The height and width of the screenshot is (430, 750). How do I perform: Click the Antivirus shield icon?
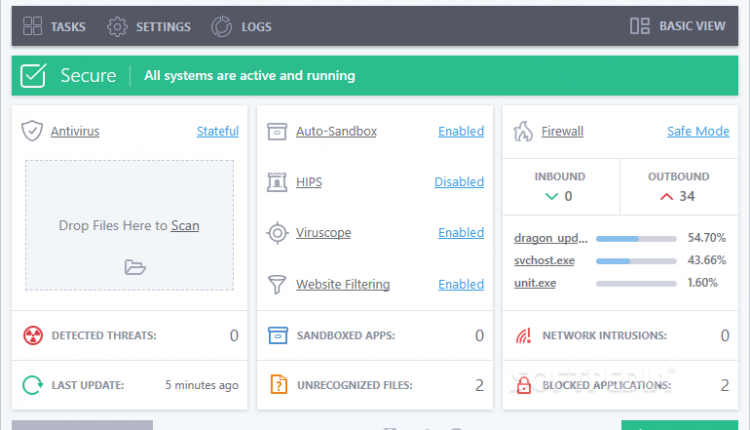tap(32, 131)
